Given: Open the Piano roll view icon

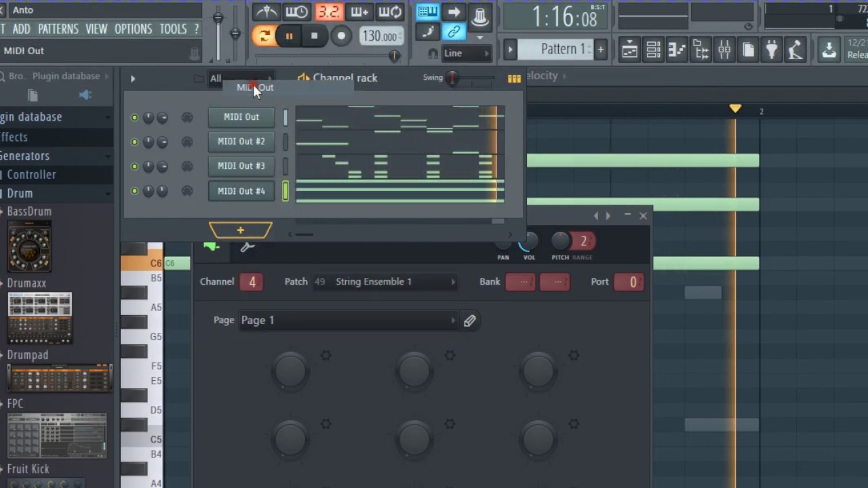Looking at the screenshot, I should 677,49.
